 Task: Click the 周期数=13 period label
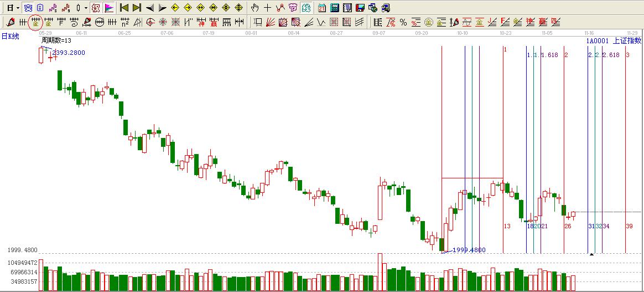point(56,40)
